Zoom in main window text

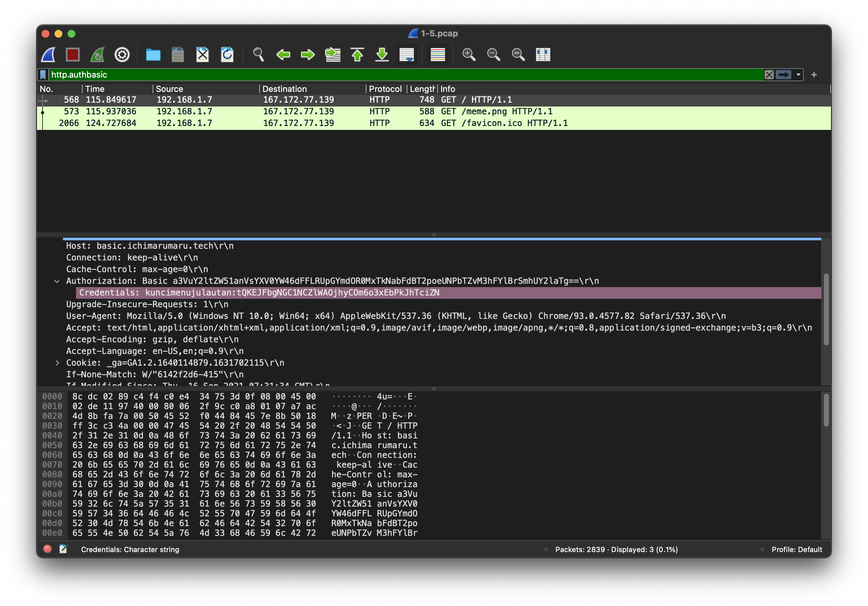(x=469, y=55)
